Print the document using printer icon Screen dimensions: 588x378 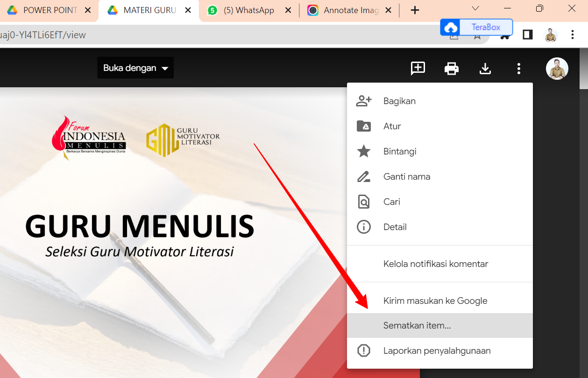click(x=451, y=69)
